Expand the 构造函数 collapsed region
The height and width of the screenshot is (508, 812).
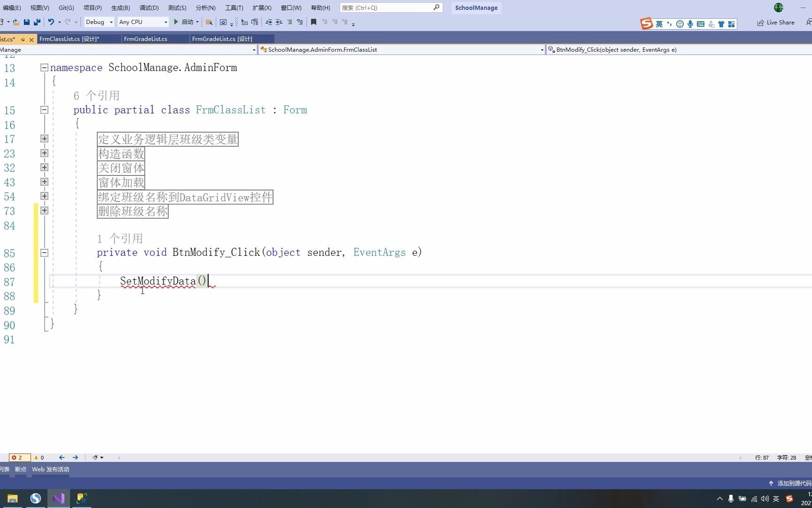(x=44, y=153)
